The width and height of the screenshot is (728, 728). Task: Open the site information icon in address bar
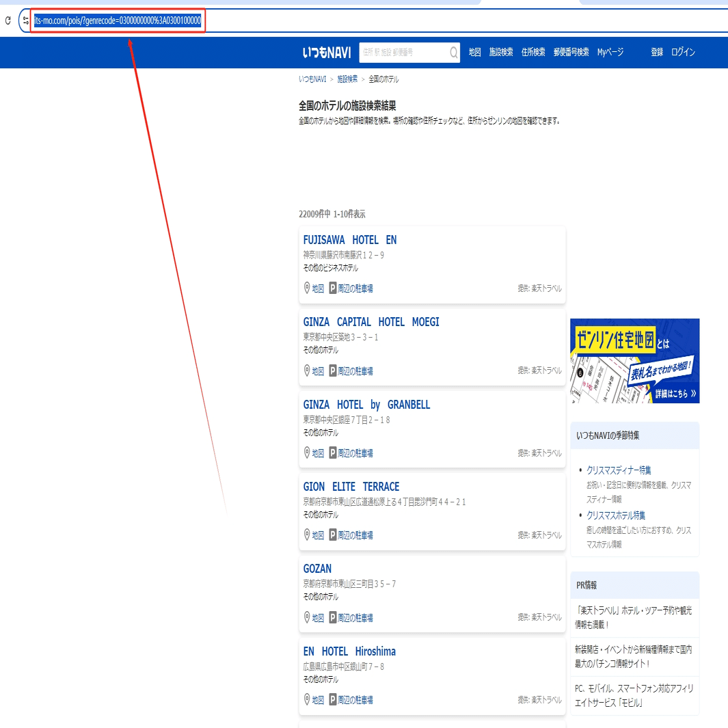tap(26, 21)
